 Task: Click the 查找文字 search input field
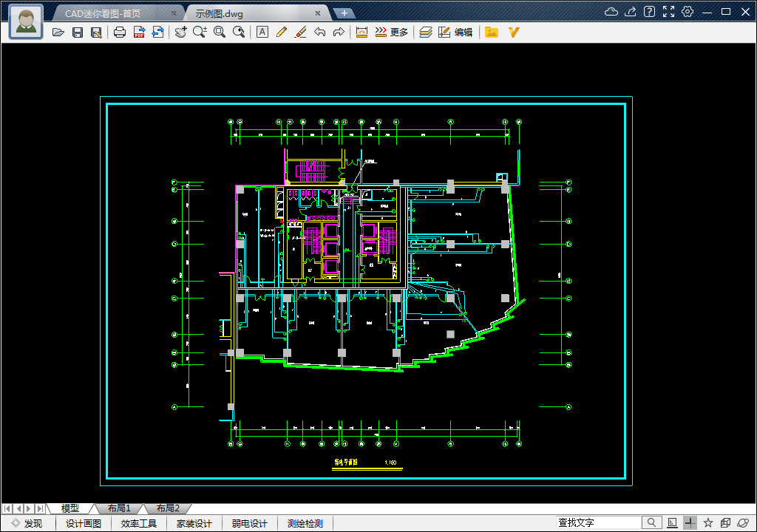point(599,522)
